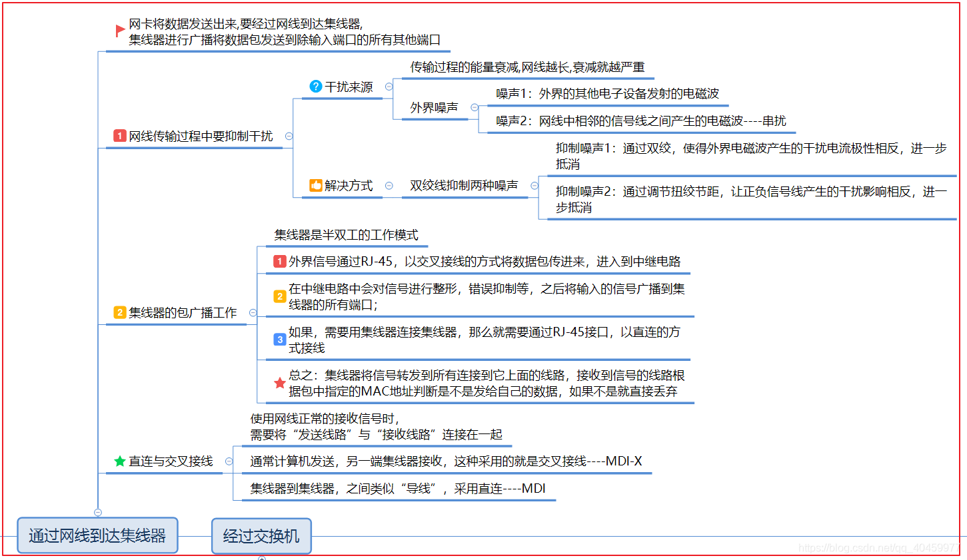This screenshot has width=967, height=560.
Task: Click the blue question mark icon beside 干扰来源
Action: click(x=316, y=87)
